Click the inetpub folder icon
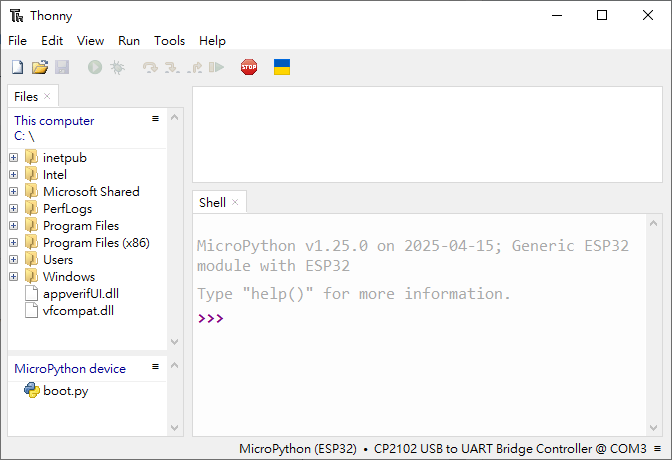 pos(32,157)
